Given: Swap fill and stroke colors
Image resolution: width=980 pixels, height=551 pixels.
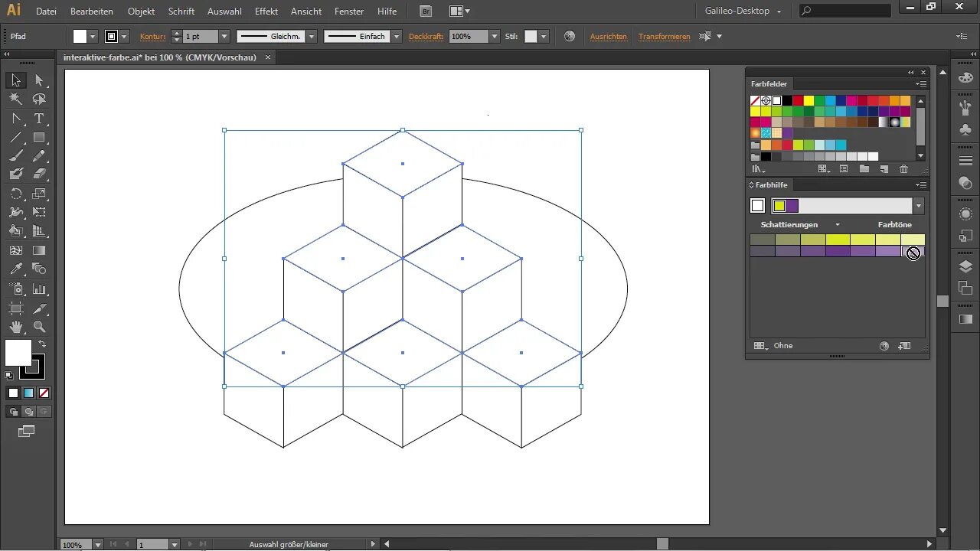Looking at the screenshot, I should point(42,344).
